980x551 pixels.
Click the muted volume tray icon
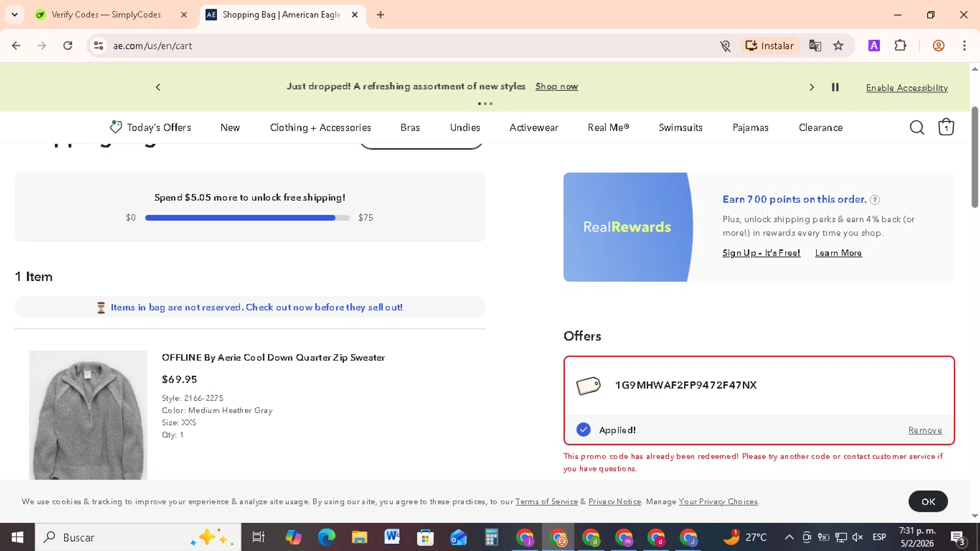click(858, 537)
